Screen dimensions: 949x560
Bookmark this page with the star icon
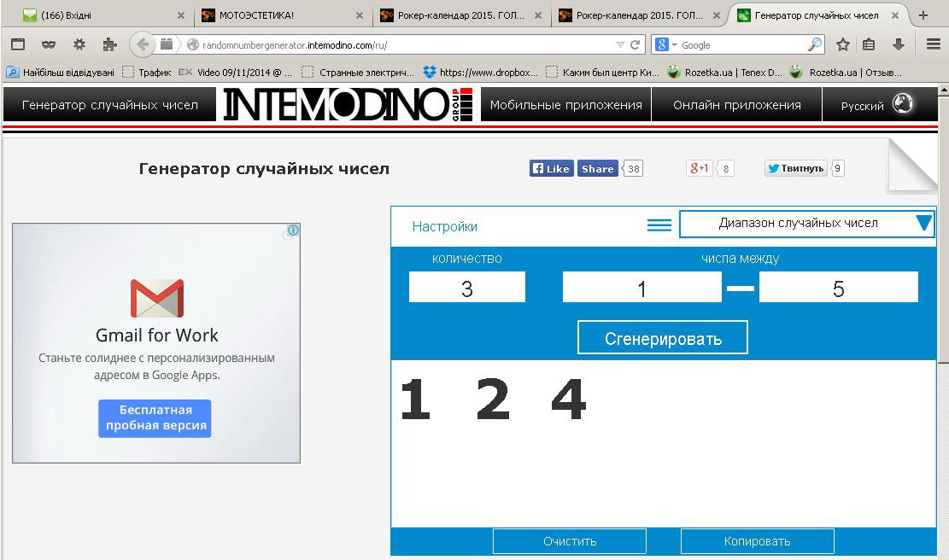coord(842,44)
